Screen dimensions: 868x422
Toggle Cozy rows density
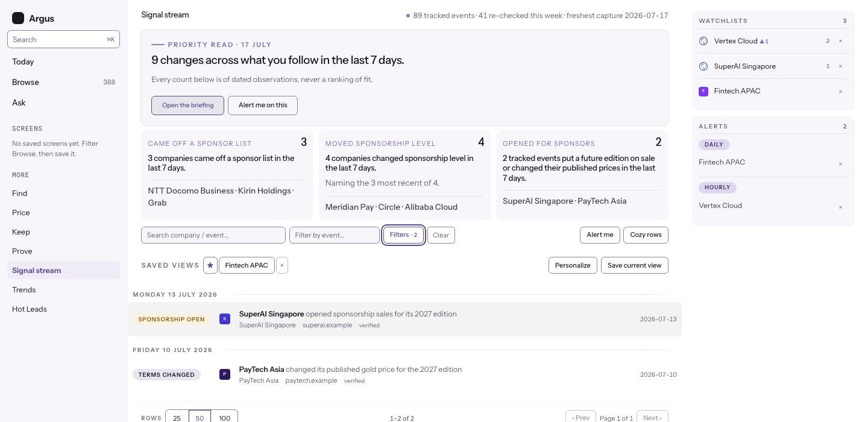point(646,235)
